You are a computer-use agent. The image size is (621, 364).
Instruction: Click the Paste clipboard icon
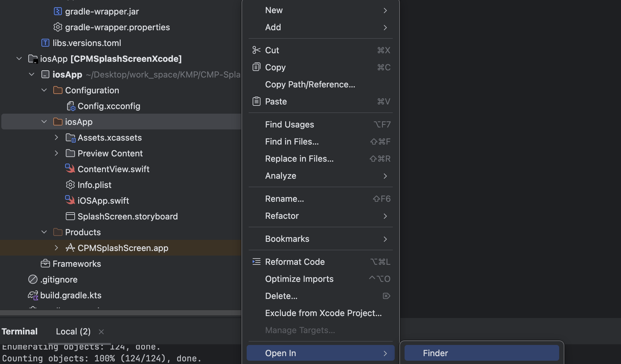pyautogui.click(x=256, y=102)
